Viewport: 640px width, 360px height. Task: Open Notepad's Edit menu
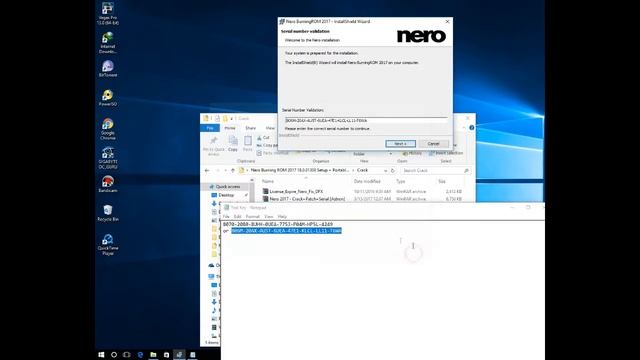pos(238,216)
